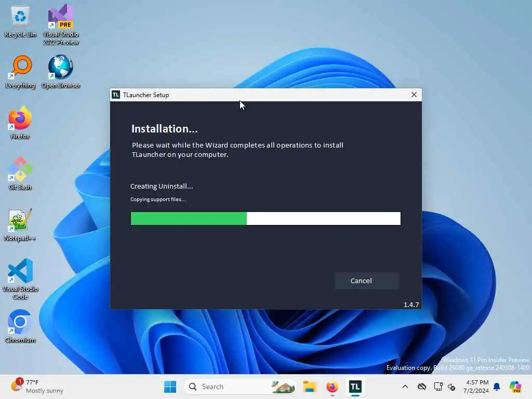
Task: Click the 'Copying support files...' text
Action: pos(158,199)
